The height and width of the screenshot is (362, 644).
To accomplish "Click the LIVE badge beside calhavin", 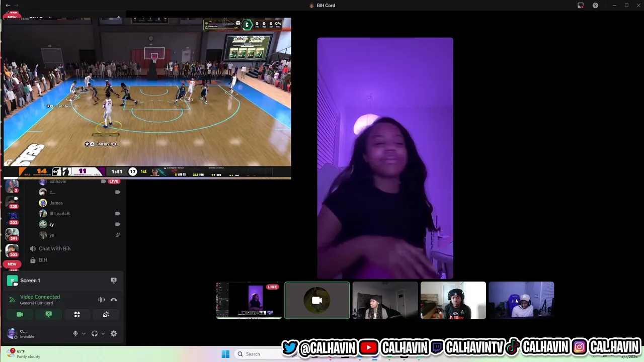I will [x=114, y=182].
